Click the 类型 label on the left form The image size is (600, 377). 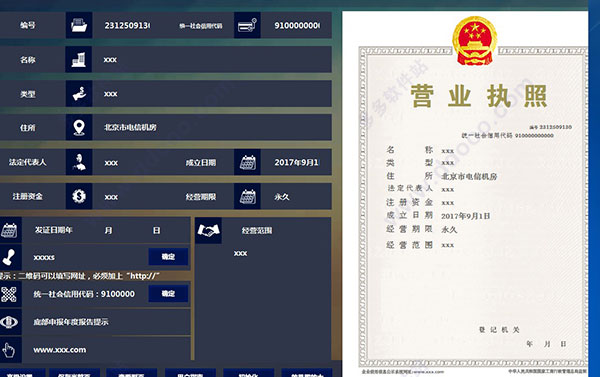pyautogui.click(x=28, y=94)
